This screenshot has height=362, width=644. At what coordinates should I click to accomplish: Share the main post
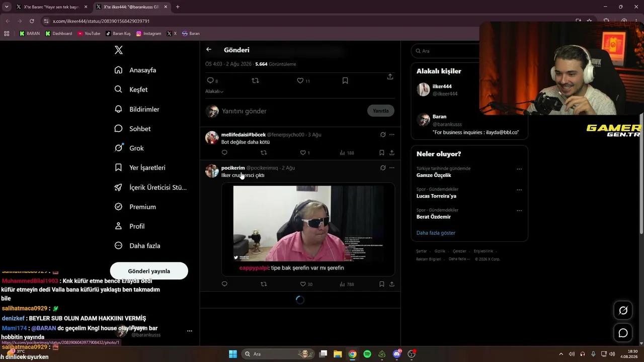pyautogui.click(x=390, y=76)
